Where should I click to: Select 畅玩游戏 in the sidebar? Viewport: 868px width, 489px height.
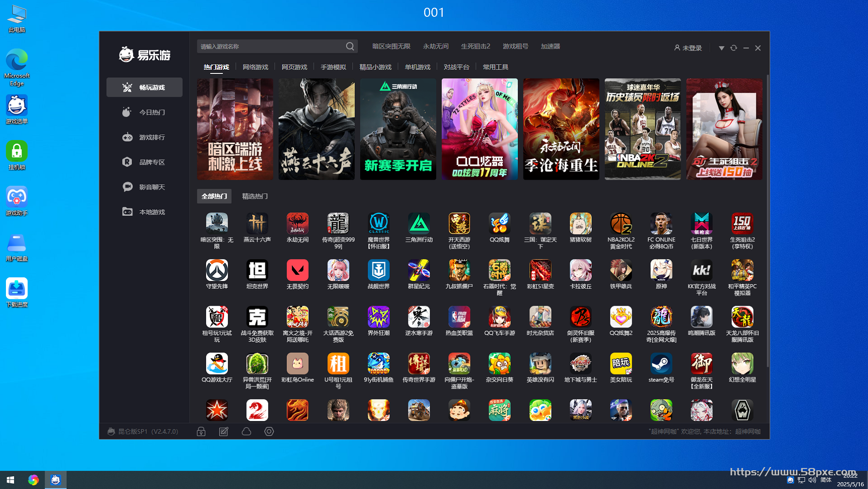[145, 87]
